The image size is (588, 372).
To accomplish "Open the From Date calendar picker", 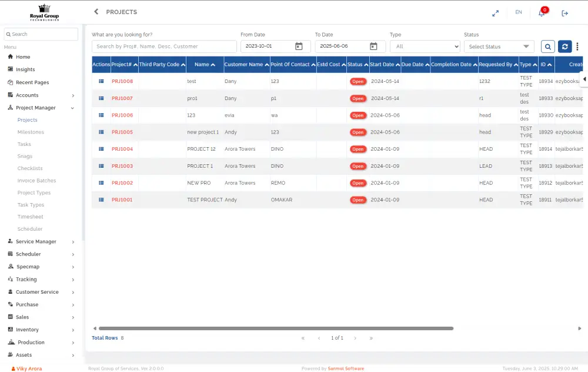I will click(x=299, y=46).
